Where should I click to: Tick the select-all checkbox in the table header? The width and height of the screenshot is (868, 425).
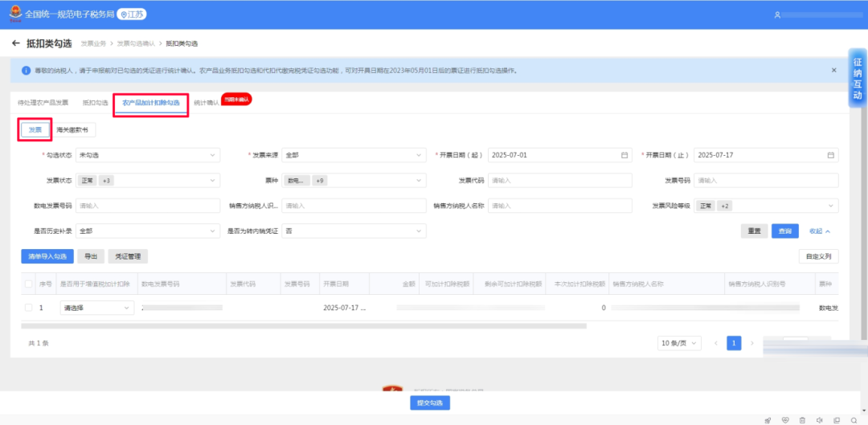pos(29,284)
